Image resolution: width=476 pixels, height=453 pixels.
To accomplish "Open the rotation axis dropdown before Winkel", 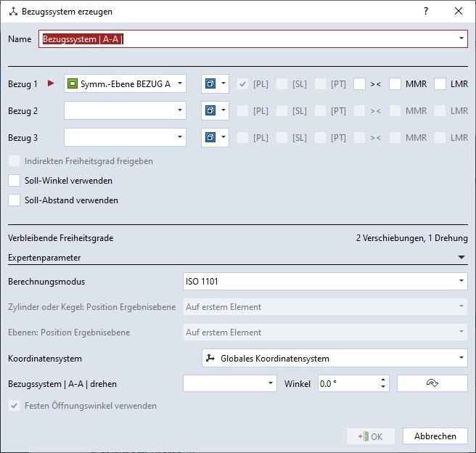I will pyautogui.click(x=229, y=383).
